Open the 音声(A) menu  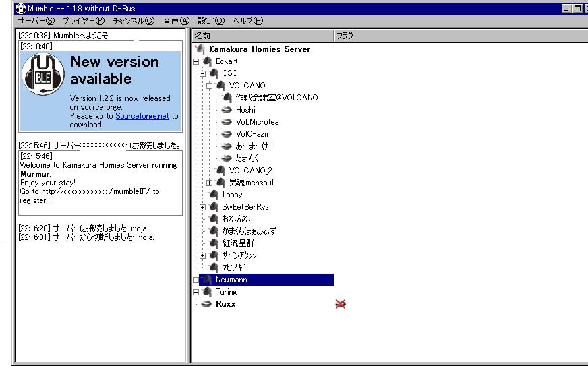tap(176, 21)
